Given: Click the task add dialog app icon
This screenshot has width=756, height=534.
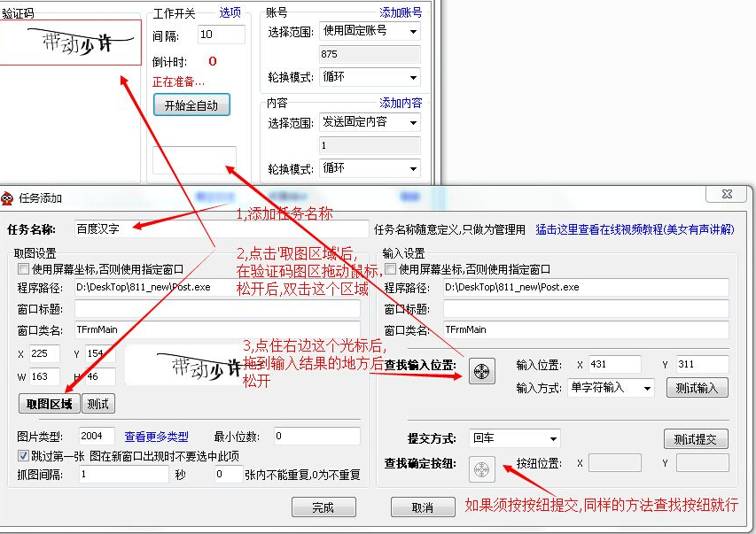Looking at the screenshot, I should pyautogui.click(x=7, y=198).
